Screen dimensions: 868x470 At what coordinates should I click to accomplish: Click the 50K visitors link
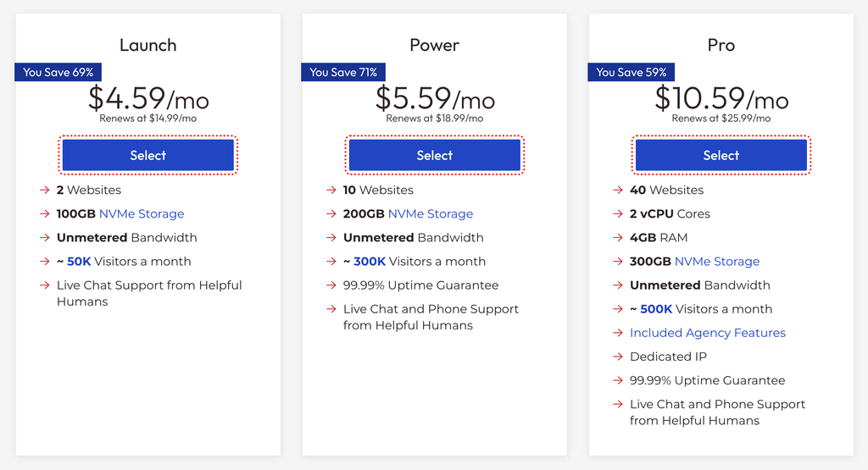[79, 262]
